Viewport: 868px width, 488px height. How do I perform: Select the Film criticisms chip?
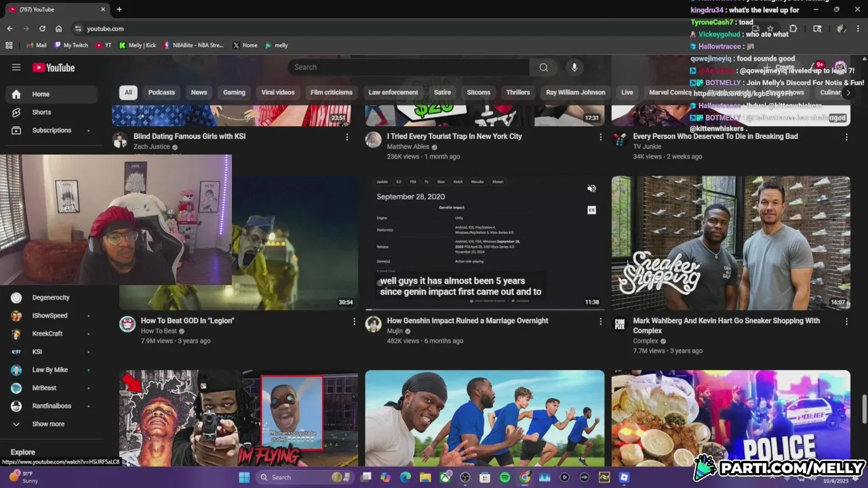[332, 92]
